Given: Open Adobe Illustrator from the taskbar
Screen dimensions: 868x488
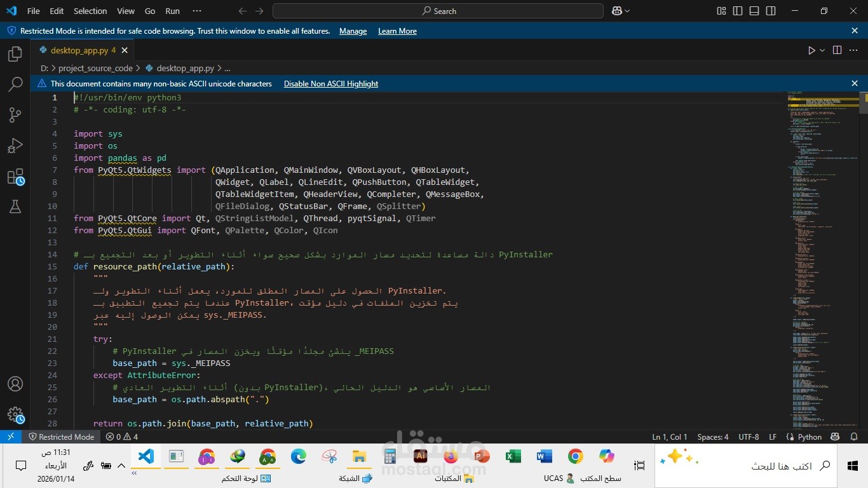Looking at the screenshot, I should click(419, 457).
